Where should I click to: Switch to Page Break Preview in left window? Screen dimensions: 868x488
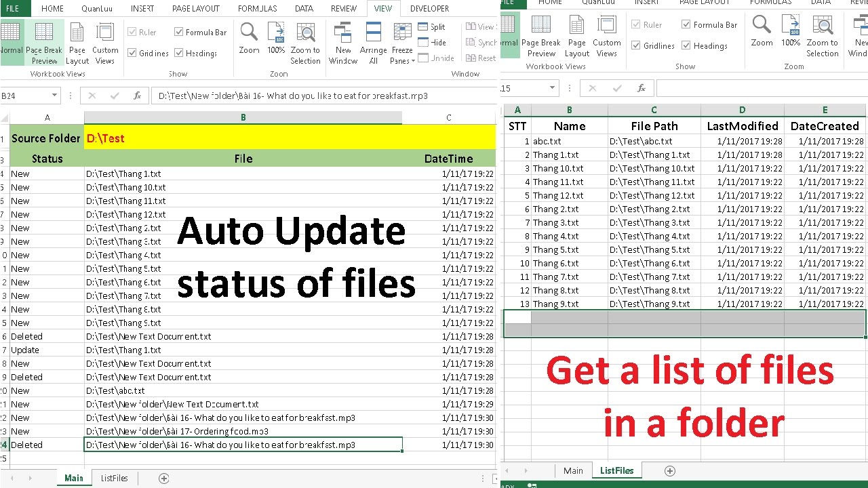(x=44, y=43)
